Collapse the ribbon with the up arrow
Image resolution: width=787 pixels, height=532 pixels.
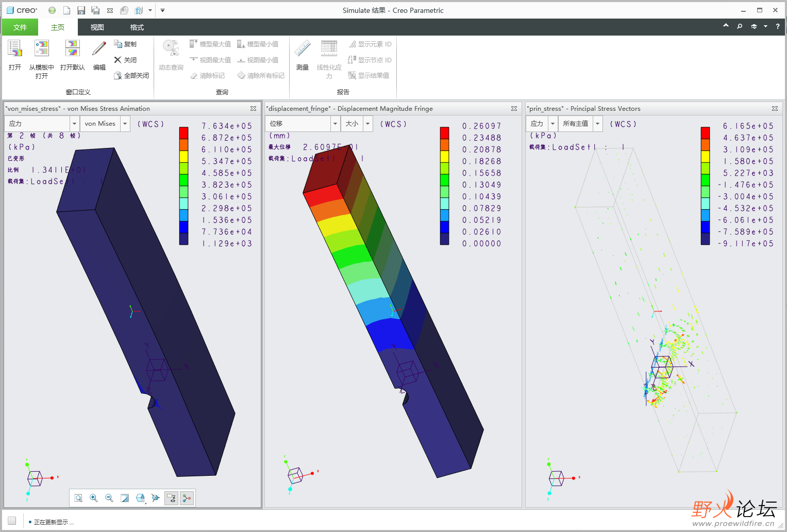click(x=726, y=26)
